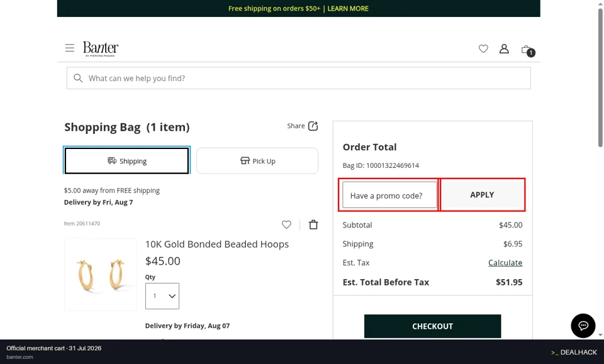604x364 pixels.
Task: Share the shopping bag
Action: [x=303, y=126]
